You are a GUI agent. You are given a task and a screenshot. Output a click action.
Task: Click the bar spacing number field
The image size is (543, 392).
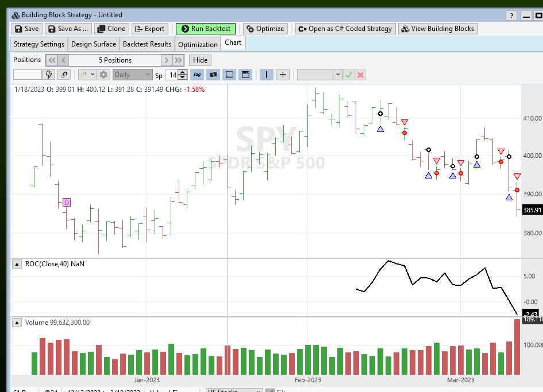click(x=172, y=75)
